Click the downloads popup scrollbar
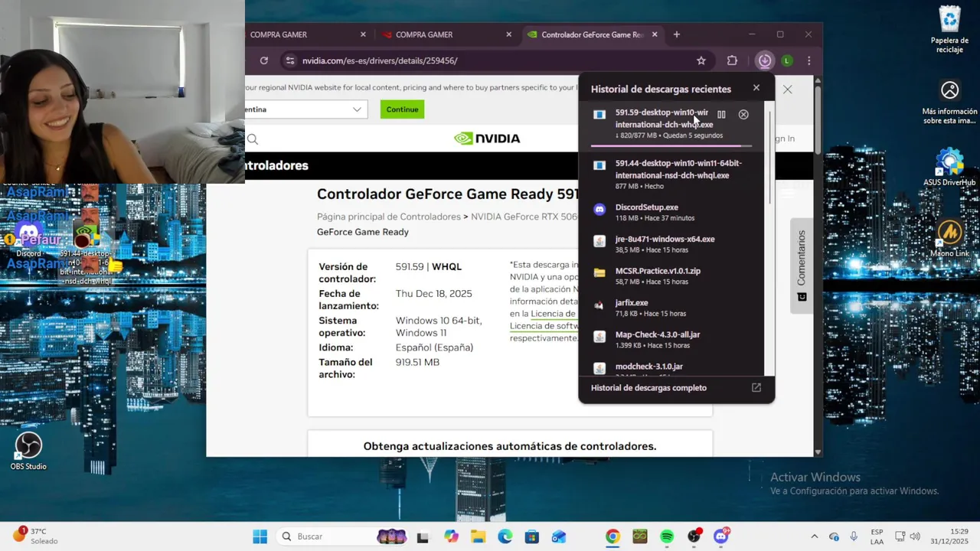 tap(769, 157)
